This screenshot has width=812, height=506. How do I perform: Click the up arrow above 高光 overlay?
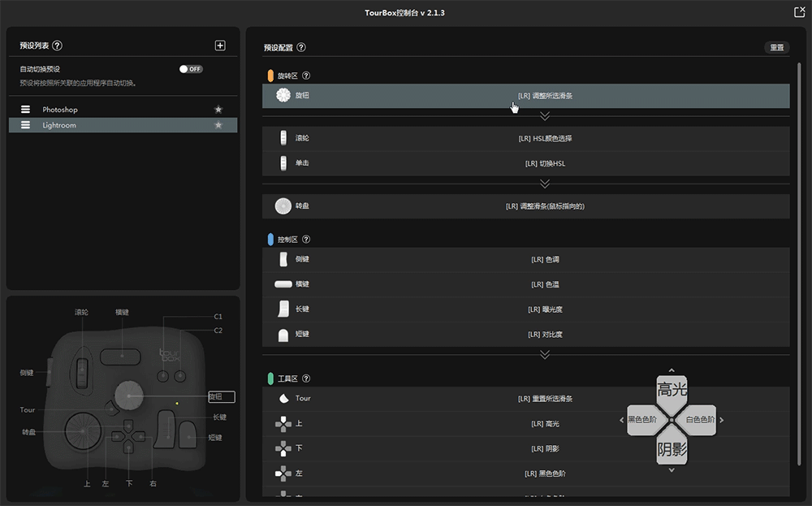click(x=672, y=370)
